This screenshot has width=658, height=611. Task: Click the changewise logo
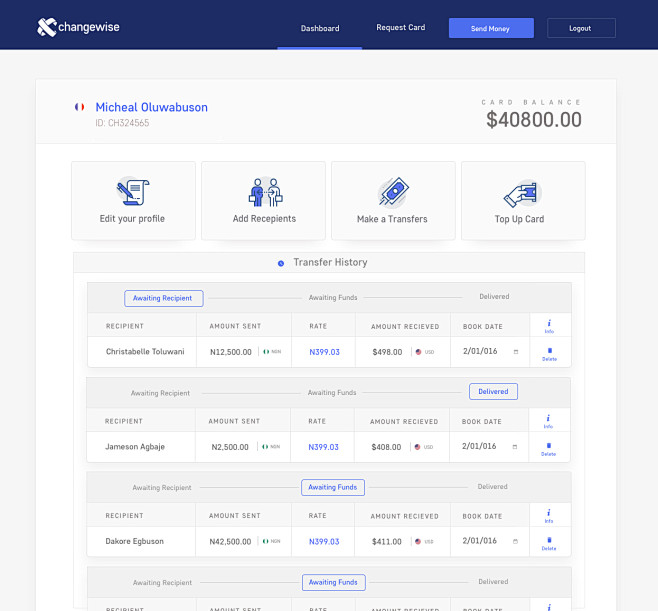[78, 27]
